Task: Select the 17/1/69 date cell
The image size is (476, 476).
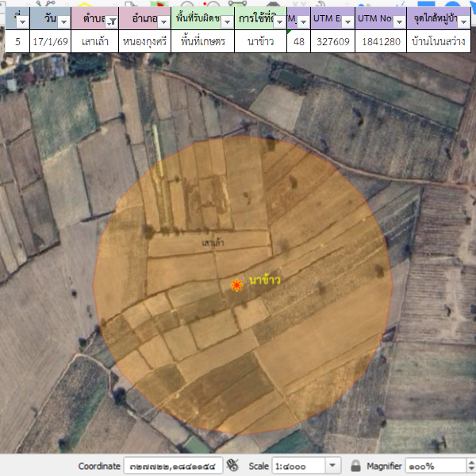Action: [x=49, y=41]
